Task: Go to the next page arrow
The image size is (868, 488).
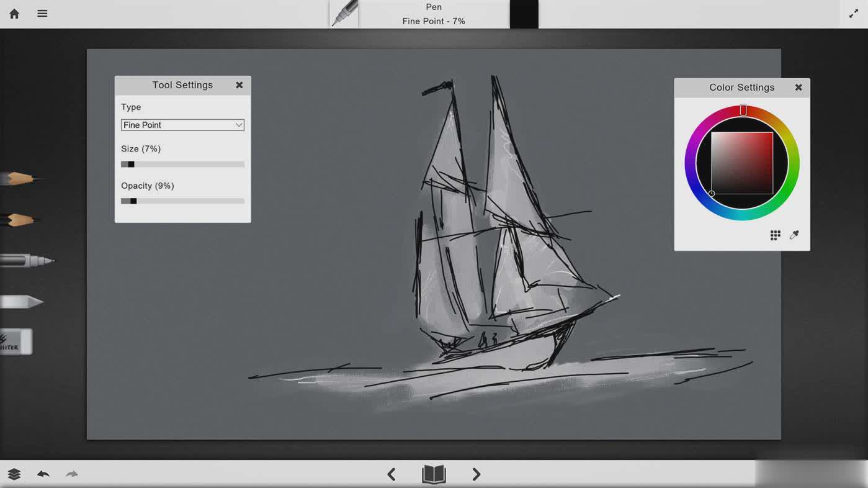Action: click(x=476, y=474)
